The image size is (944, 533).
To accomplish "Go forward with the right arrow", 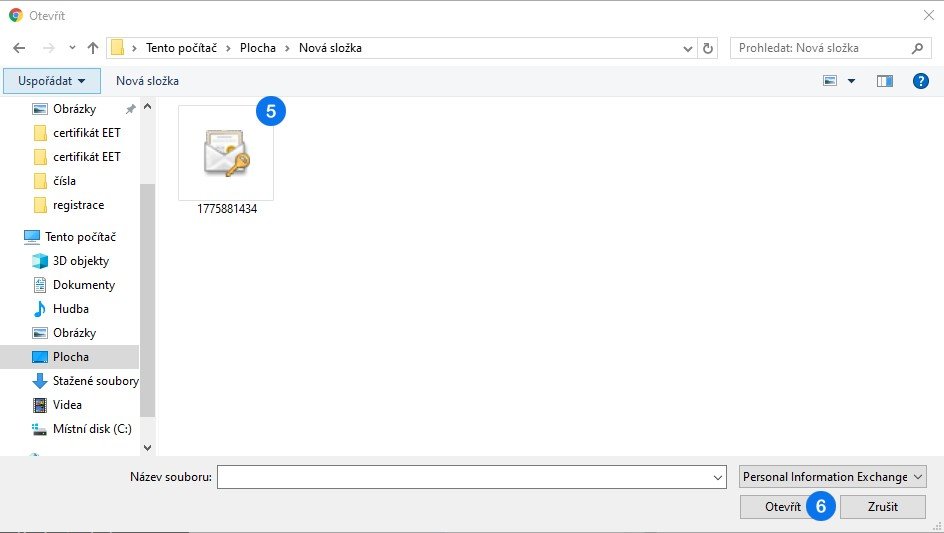I will click(x=49, y=48).
